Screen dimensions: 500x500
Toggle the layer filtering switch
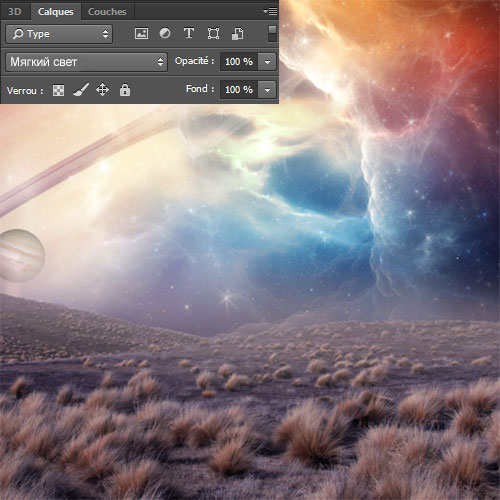click(x=272, y=34)
